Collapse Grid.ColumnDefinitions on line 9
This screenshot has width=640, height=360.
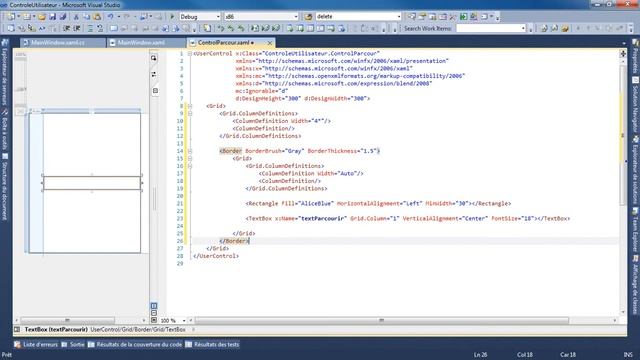pyautogui.click(x=190, y=113)
